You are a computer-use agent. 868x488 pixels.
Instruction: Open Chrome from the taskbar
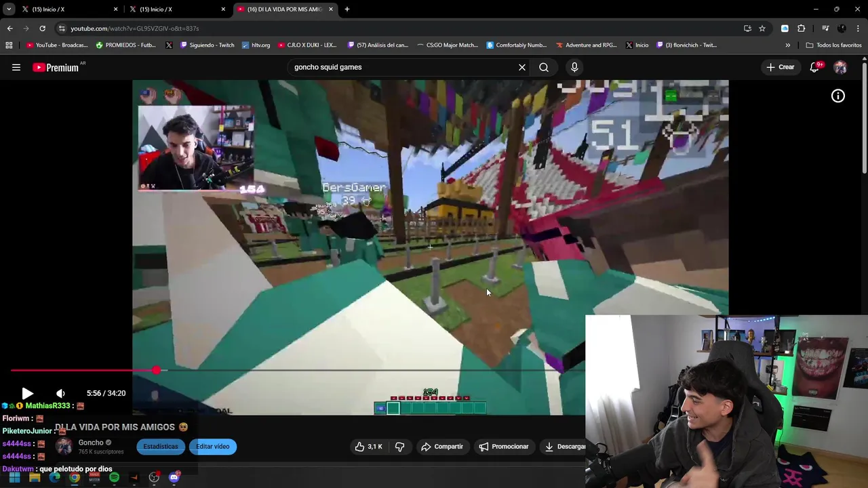click(x=75, y=478)
